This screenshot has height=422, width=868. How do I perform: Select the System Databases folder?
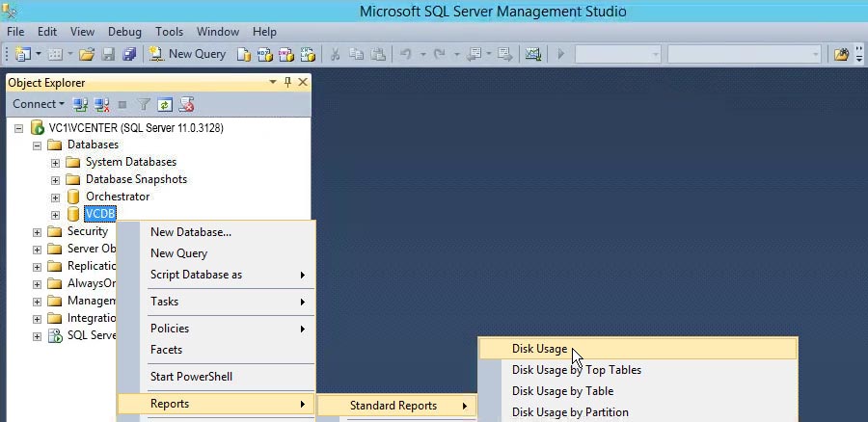pos(130,162)
